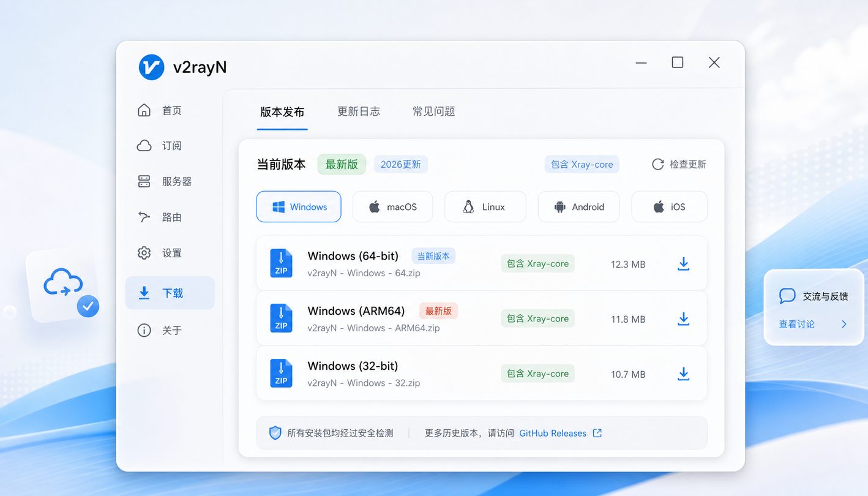Click the ZIP file icon for Windows (ARM64)

281,318
